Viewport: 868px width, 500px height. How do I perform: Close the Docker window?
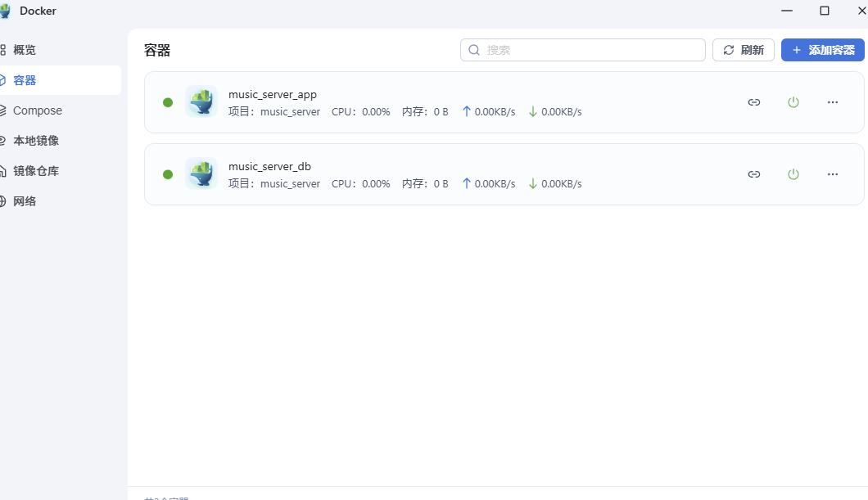(861, 11)
